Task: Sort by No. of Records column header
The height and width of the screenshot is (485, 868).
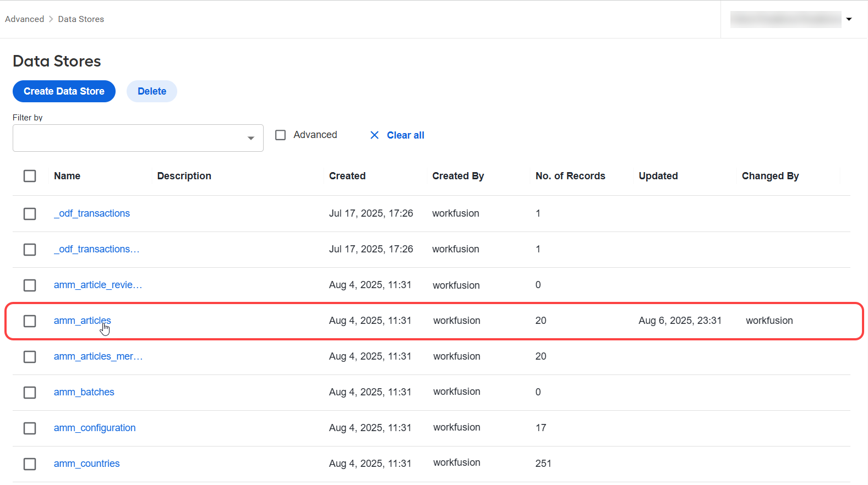Action: 570,176
